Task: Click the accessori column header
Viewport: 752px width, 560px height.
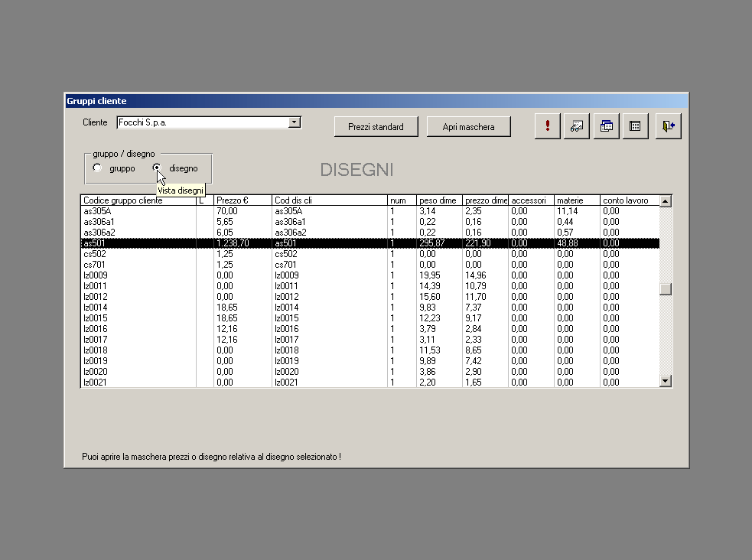Action: [x=531, y=200]
